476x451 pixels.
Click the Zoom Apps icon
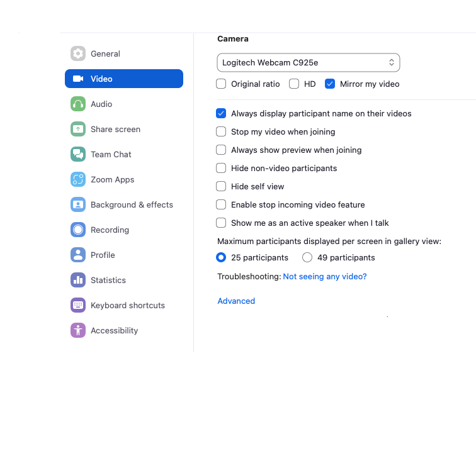pyautogui.click(x=78, y=179)
